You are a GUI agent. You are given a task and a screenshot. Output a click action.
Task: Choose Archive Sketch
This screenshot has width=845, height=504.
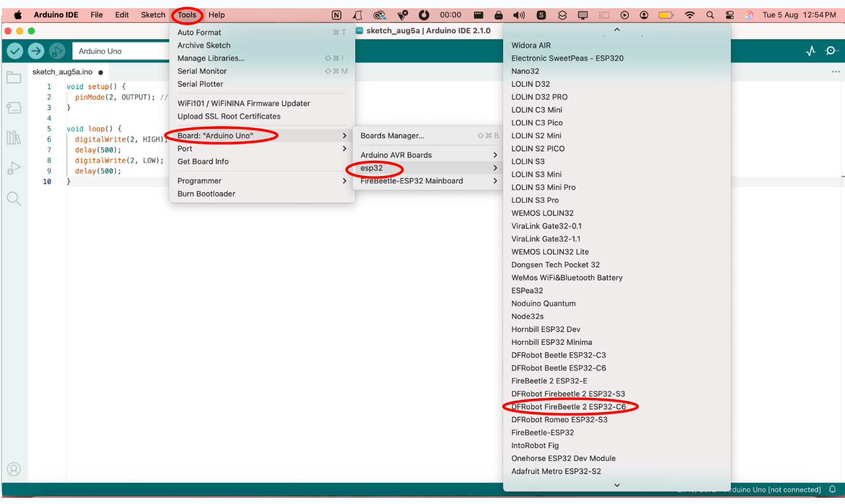pos(262,45)
